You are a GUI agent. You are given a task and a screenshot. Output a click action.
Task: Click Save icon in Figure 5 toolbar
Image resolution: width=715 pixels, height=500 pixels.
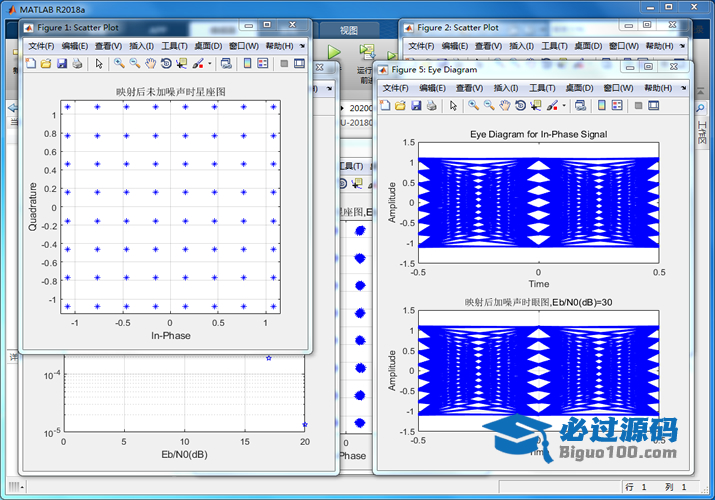coord(418,105)
